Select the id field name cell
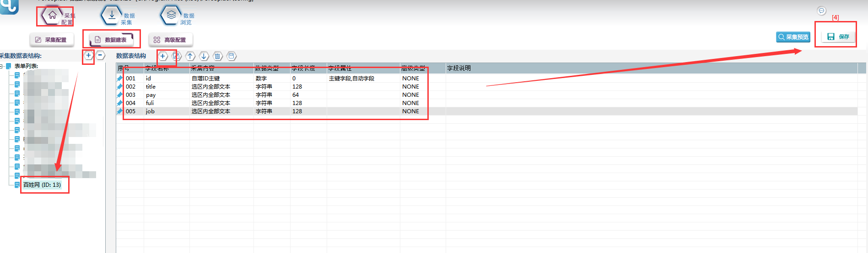 click(167, 79)
